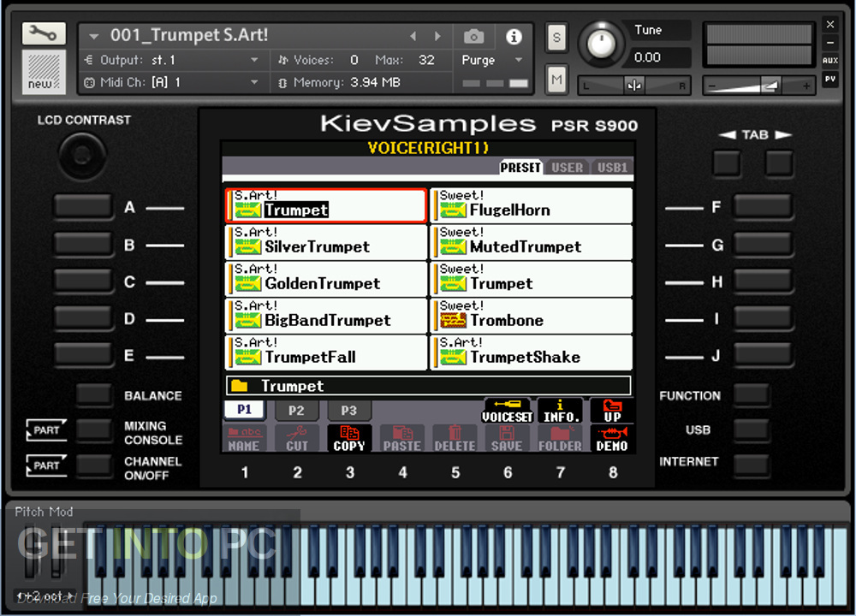This screenshot has width=856, height=616.
Task: Minimize the instrument with the minus button
Action: coord(829,42)
